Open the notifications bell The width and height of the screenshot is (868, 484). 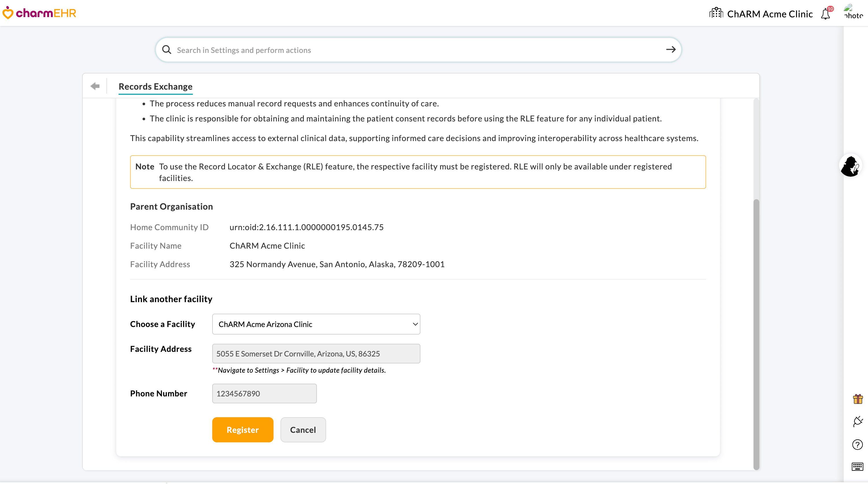click(x=825, y=14)
